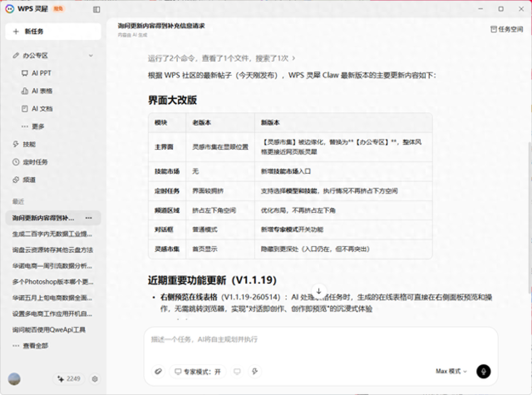Open recent chat 华诺五月上旬电商数据全面...

(52, 297)
